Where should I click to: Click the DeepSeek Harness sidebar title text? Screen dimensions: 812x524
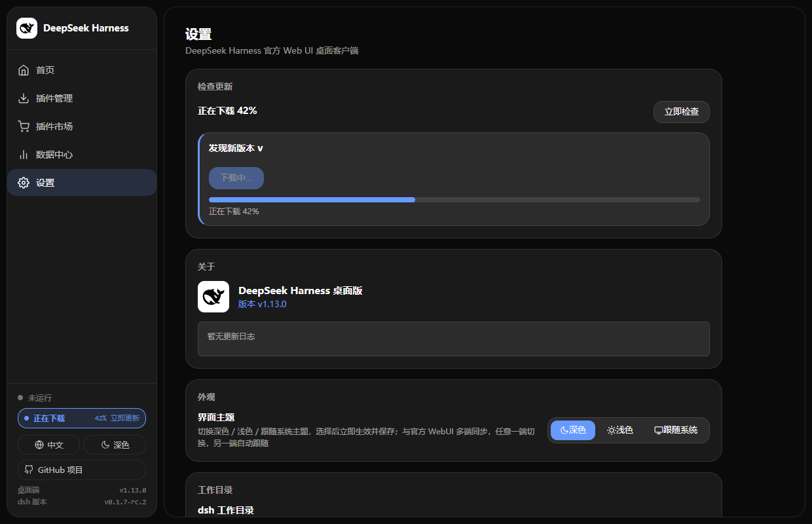pos(86,28)
